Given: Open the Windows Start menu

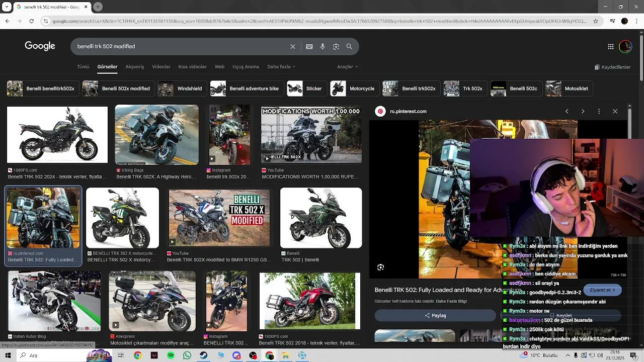Looking at the screenshot, I should click(8, 355).
